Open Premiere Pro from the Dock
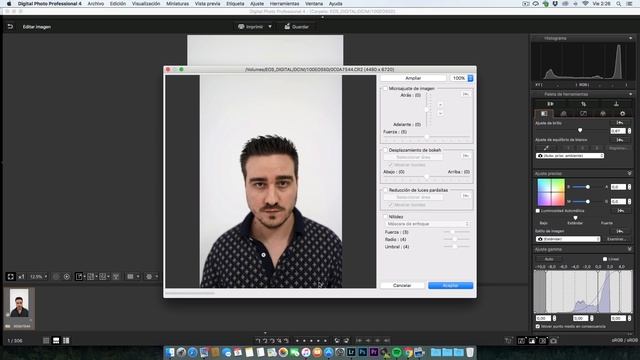Image resolution: width=640 pixels, height=360 pixels. (374, 352)
